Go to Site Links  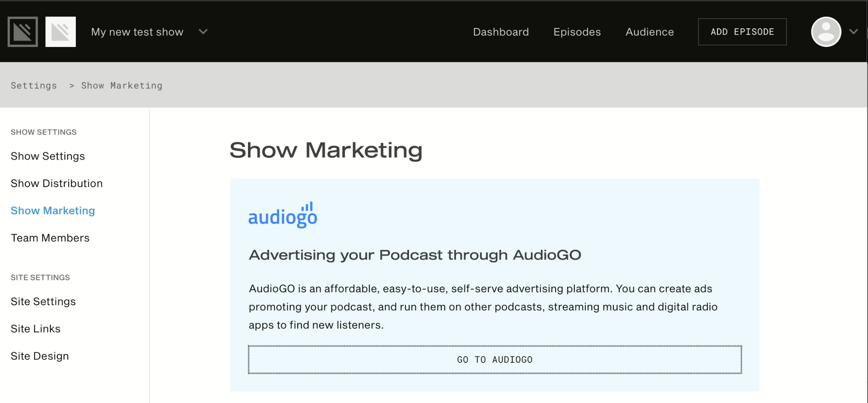36,329
